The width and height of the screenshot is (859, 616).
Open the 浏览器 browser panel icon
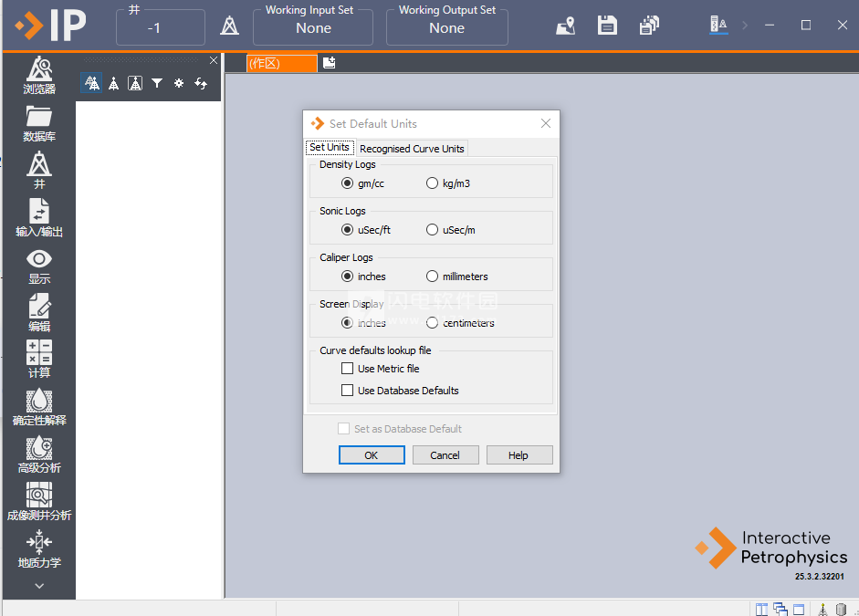(x=38, y=75)
